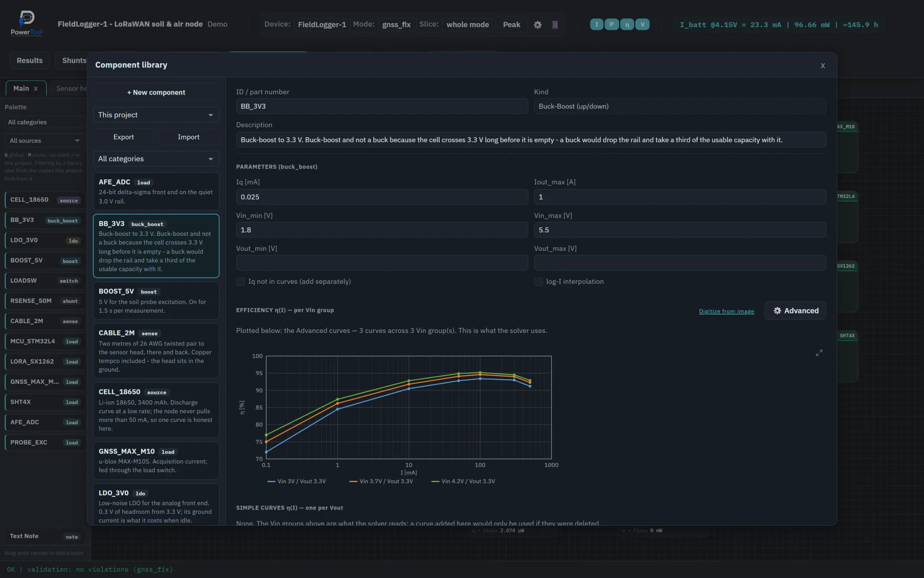The image size is (924, 578).
Task: Click the ID / part number field
Action: click(382, 106)
